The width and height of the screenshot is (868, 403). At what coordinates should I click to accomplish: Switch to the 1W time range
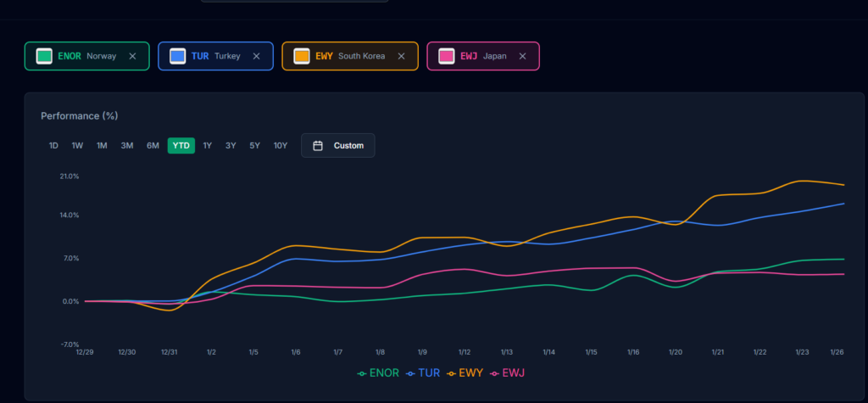[77, 145]
